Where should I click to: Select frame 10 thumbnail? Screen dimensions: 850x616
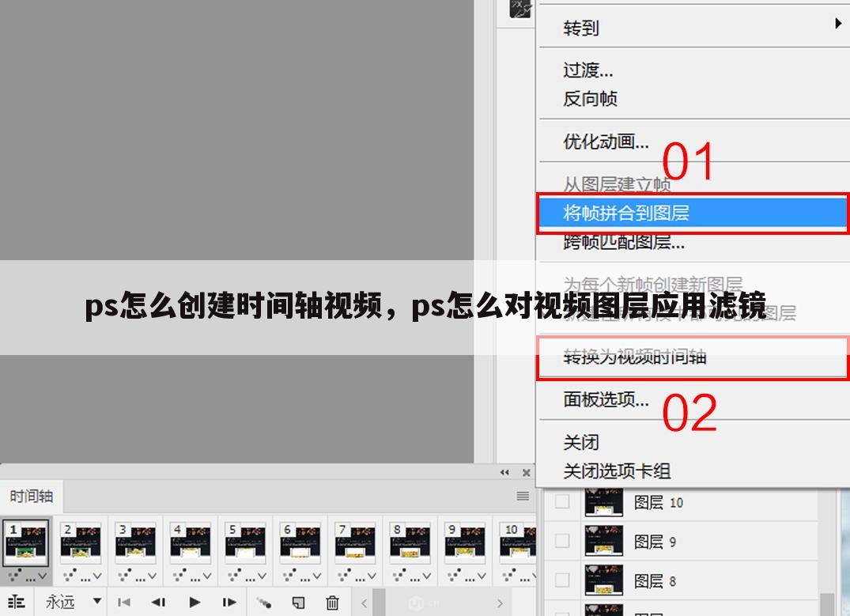click(x=518, y=542)
